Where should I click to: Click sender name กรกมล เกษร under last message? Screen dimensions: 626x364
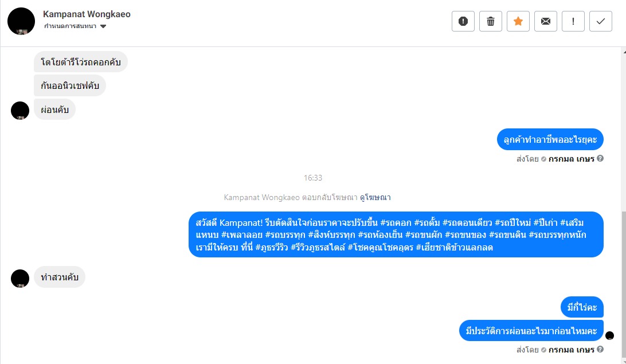(x=572, y=350)
